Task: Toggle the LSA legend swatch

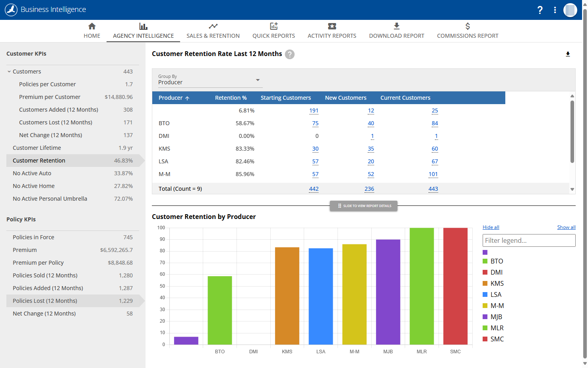Action: coord(485,294)
